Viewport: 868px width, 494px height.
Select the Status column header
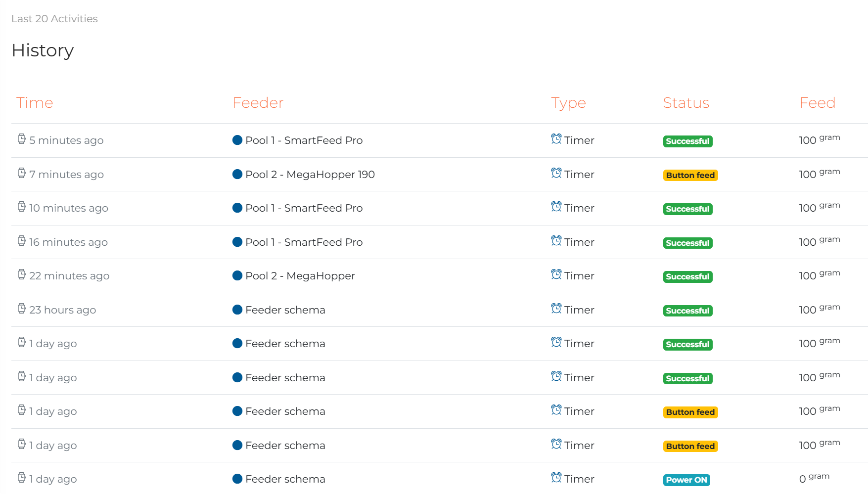click(x=685, y=103)
